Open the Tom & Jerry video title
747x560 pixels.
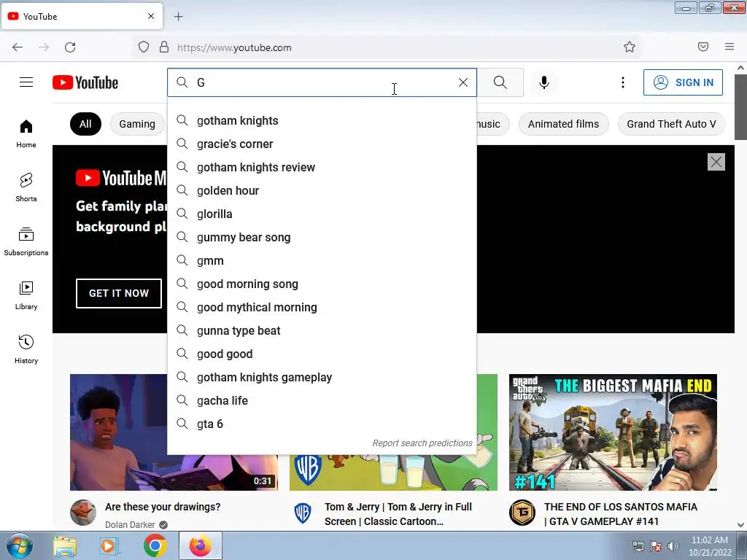[398, 514]
